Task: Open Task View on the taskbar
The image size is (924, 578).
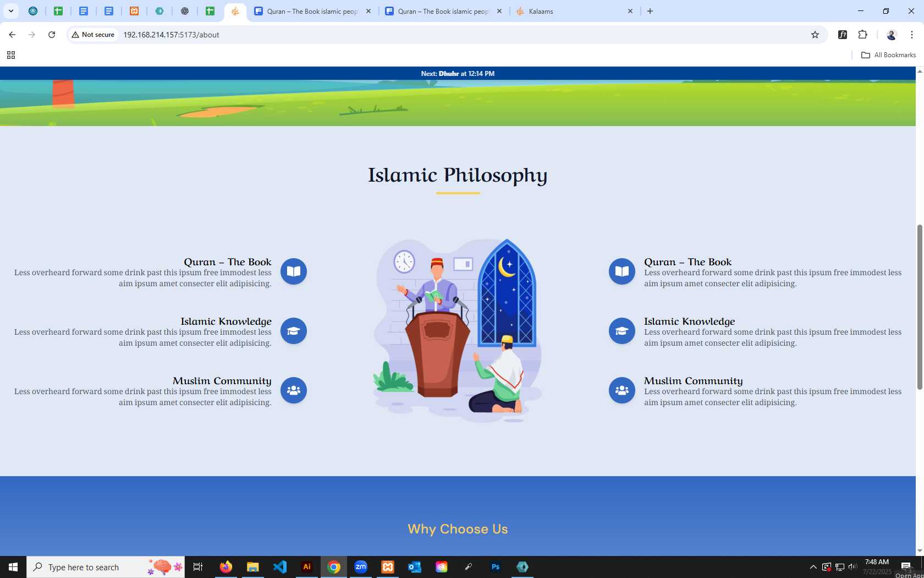Action: pyautogui.click(x=198, y=567)
